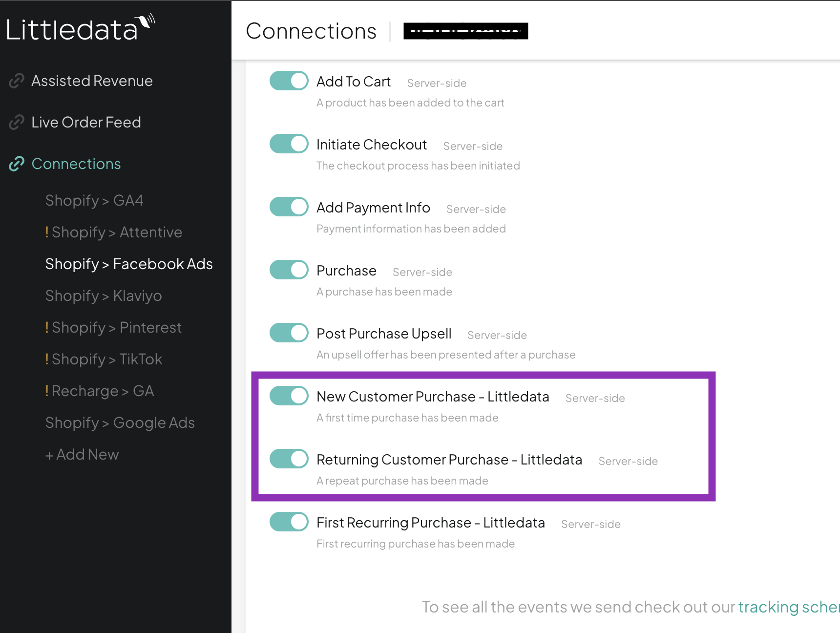This screenshot has height=633, width=840.
Task: Click the link icon beside Live Order Feed
Action: coord(17,122)
